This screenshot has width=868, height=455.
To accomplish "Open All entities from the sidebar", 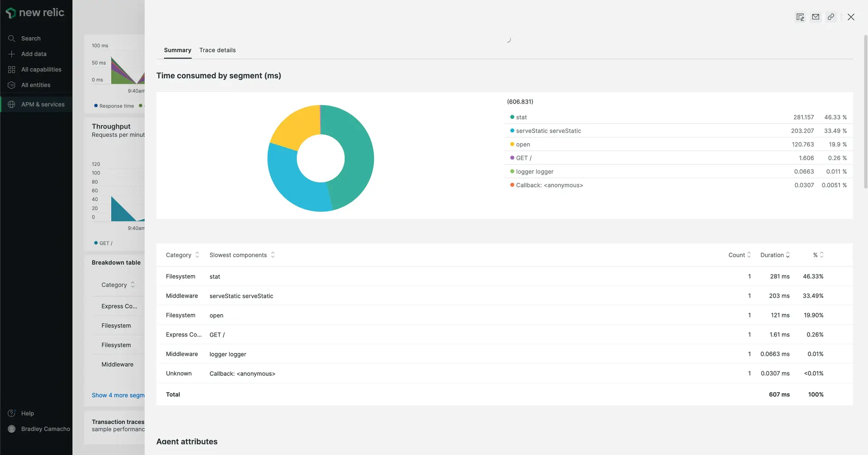I will pyautogui.click(x=35, y=85).
